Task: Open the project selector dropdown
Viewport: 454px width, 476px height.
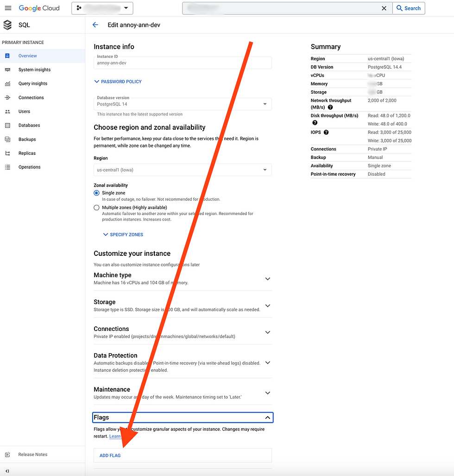Action: pyautogui.click(x=102, y=8)
